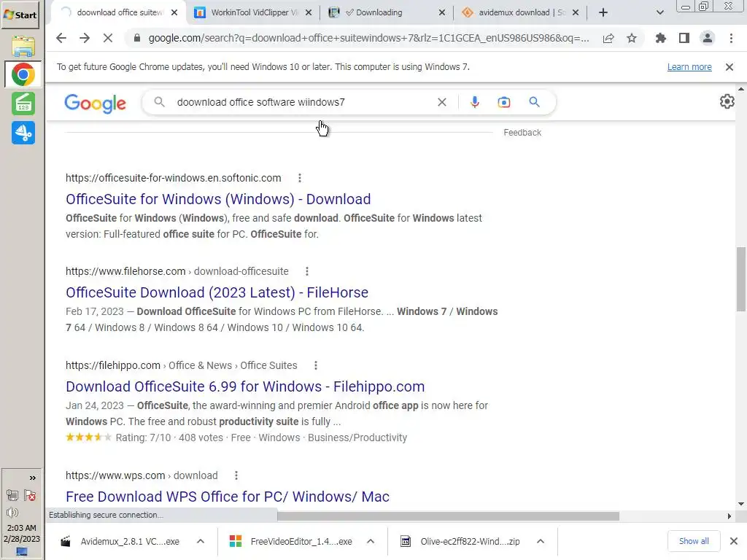
Task: Open the Explorer folder icon in taskbar
Action: point(23,46)
